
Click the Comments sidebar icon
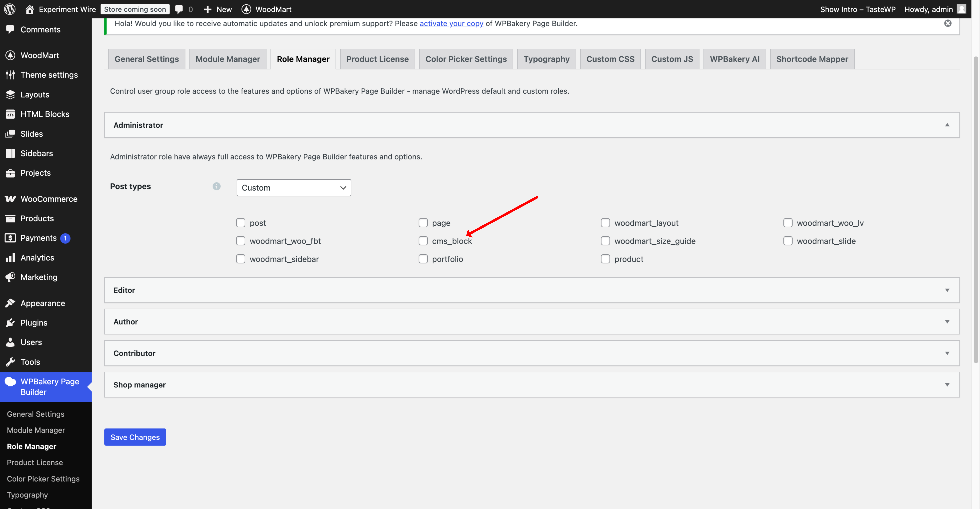coord(10,29)
